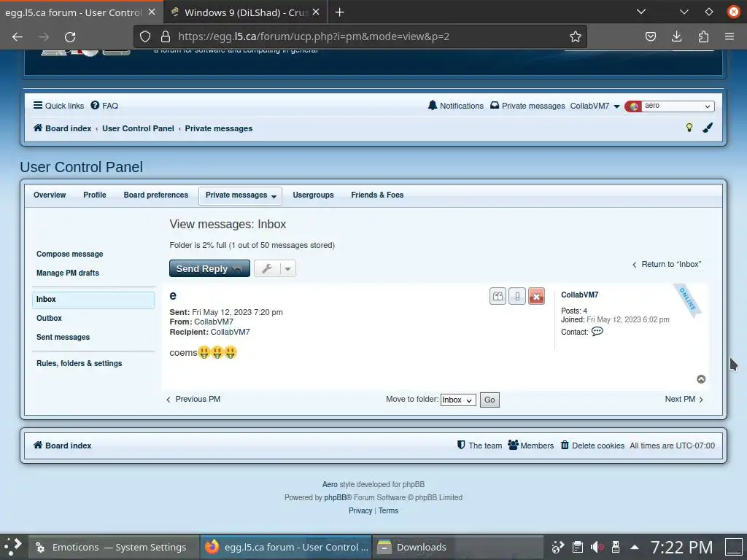
Task: Click the shield tracking protection icon
Action: click(145, 36)
